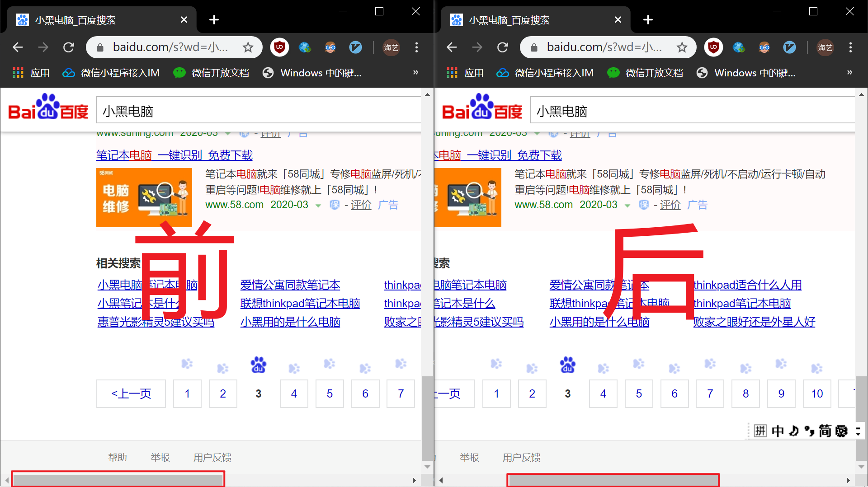Open the thinkpad适合什么人用 link in the right window
Screen dimensions: 868x487
(x=748, y=285)
